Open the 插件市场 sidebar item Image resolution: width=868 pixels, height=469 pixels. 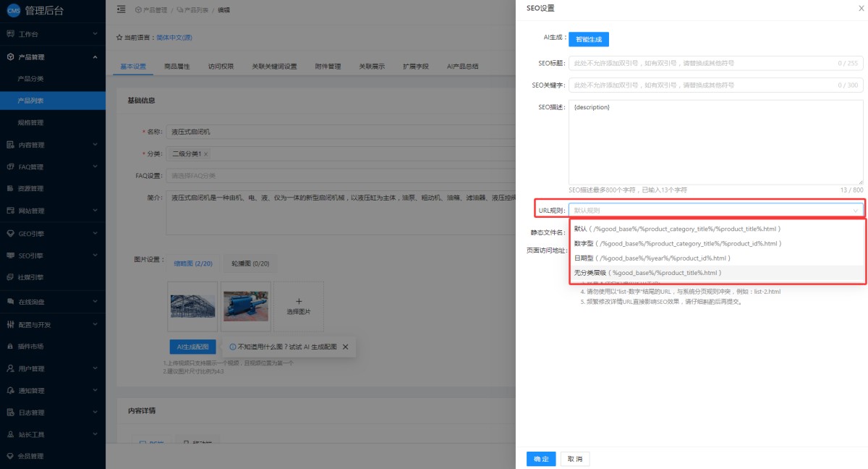click(52, 346)
